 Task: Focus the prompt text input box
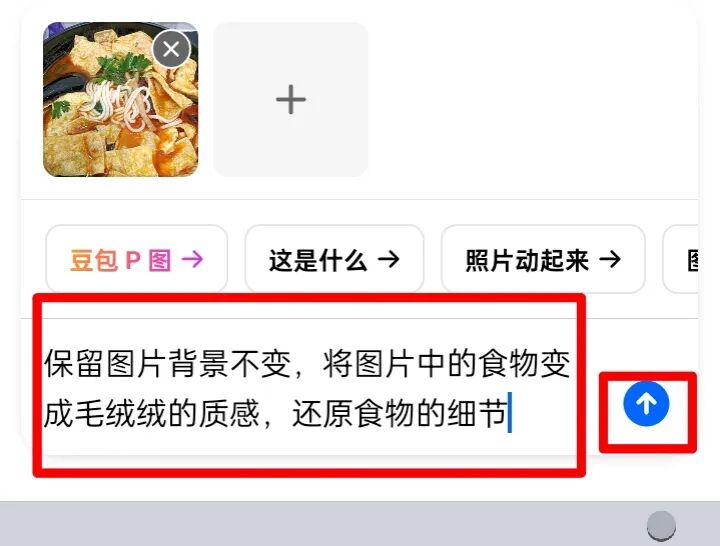click(x=309, y=388)
